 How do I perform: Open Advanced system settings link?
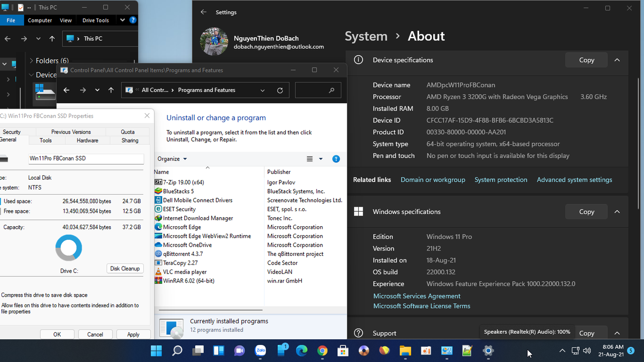click(575, 179)
